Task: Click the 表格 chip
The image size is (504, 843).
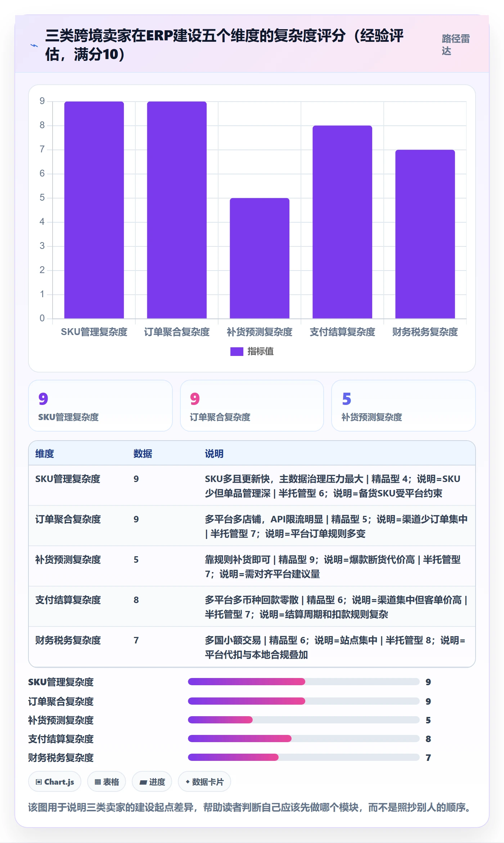Action: coord(107,782)
